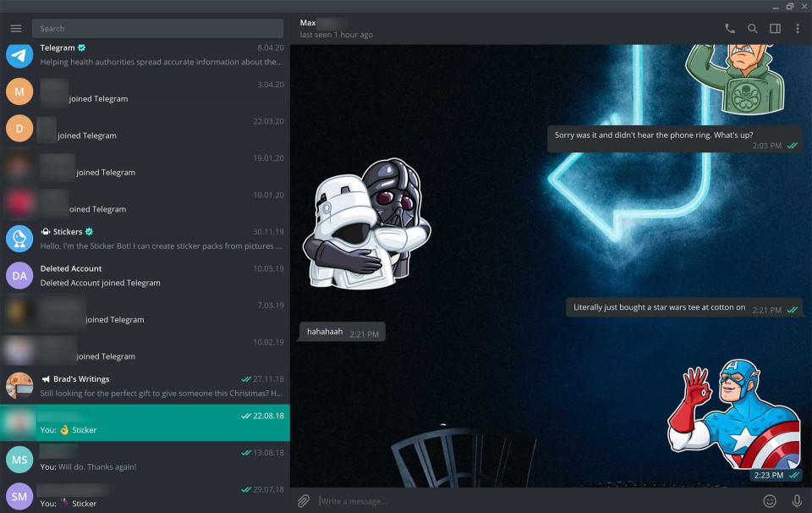
Task: Toggle the right info side panel
Action: (x=775, y=29)
